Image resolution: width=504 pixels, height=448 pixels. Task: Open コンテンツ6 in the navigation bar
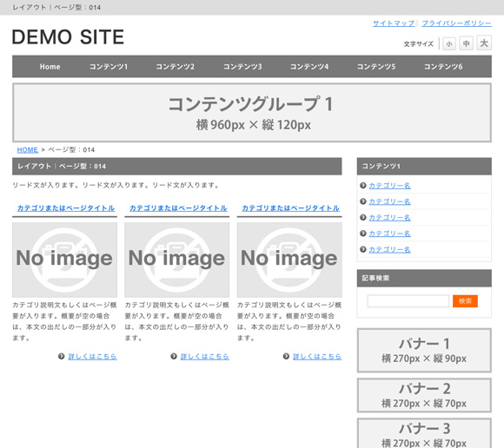pos(443,67)
